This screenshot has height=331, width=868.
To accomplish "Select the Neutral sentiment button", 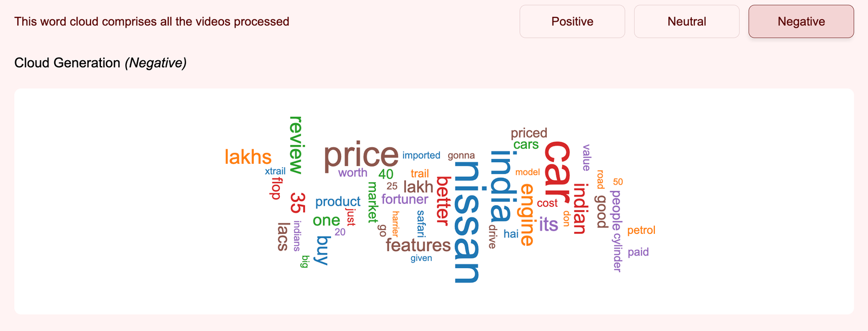I will tap(686, 22).
